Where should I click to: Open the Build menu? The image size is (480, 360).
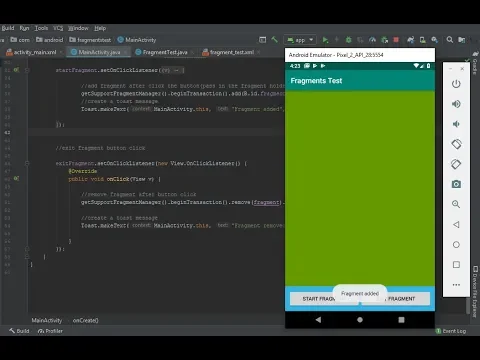tap(7, 28)
